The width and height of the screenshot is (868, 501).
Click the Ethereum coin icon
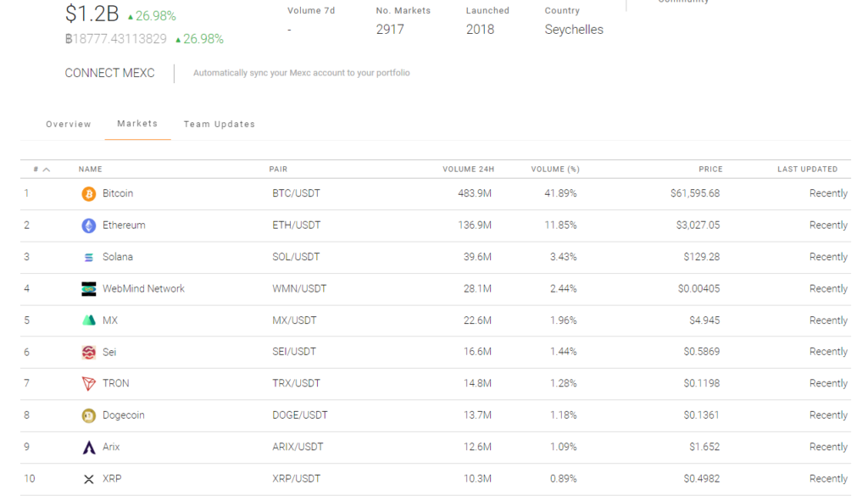[88, 225]
